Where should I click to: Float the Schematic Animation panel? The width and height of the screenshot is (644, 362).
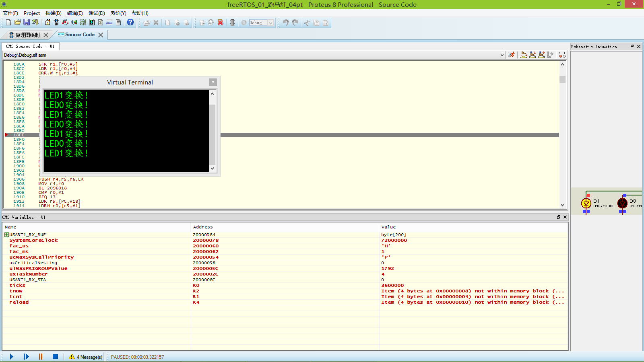pos(632,47)
